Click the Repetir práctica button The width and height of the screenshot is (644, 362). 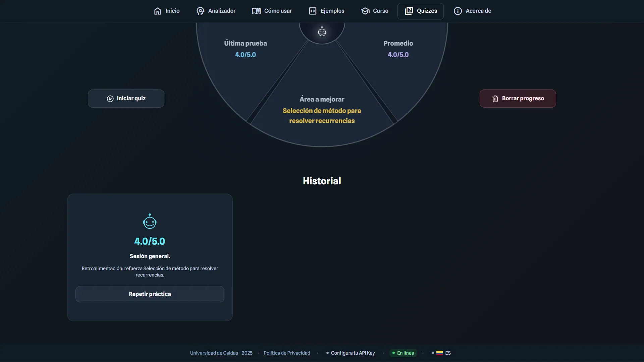(x=150, y=294)
